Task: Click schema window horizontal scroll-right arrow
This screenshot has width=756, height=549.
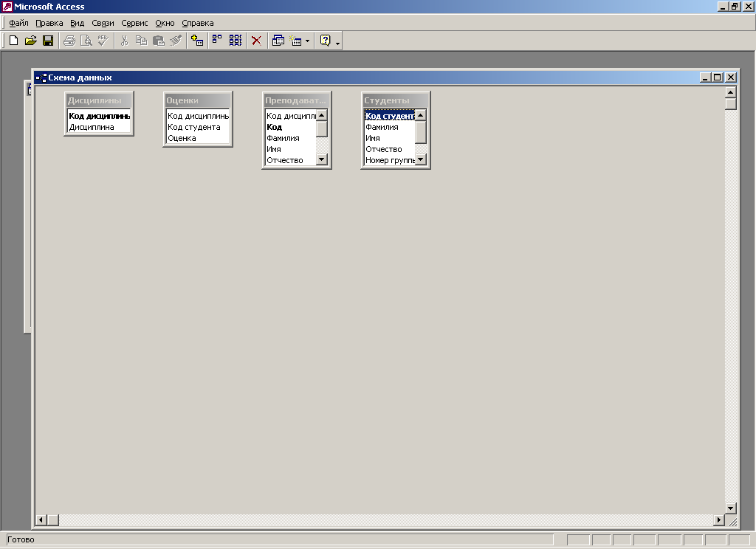Action: pos(719,519)
